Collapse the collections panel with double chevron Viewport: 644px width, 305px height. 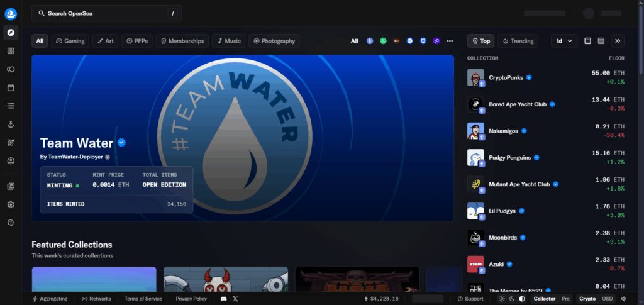618,41
